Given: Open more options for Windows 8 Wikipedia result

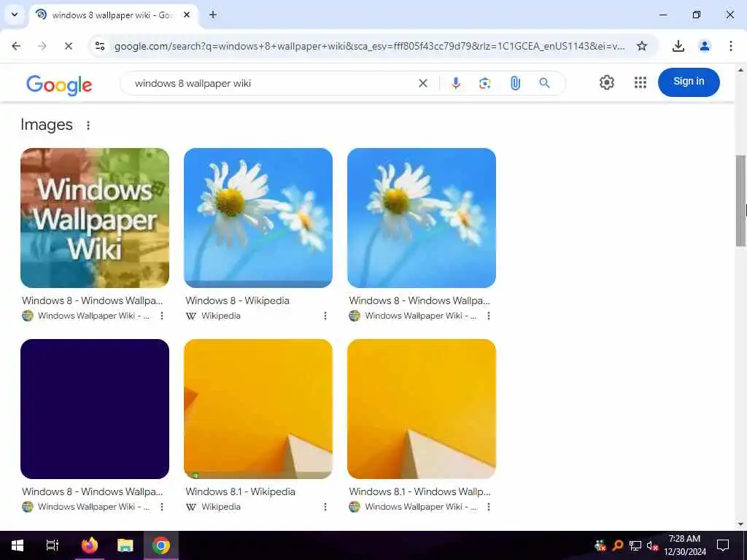Looking at the screenshot, I should click(x=325, y=316).
